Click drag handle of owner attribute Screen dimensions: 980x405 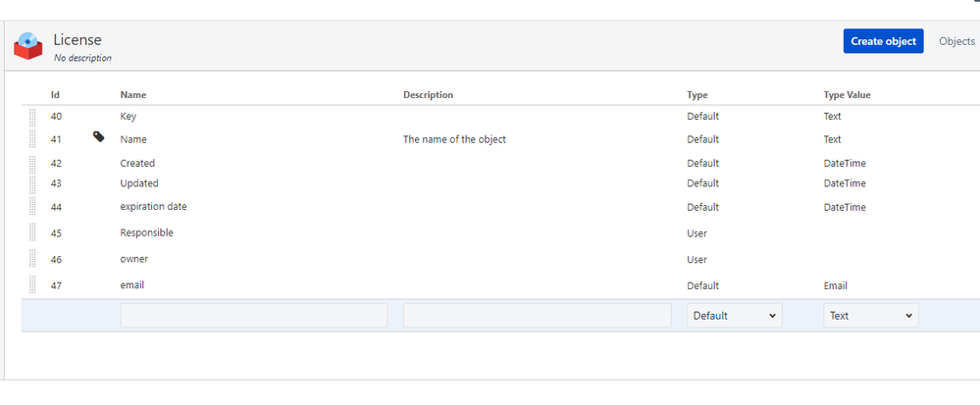click(32, 259)
